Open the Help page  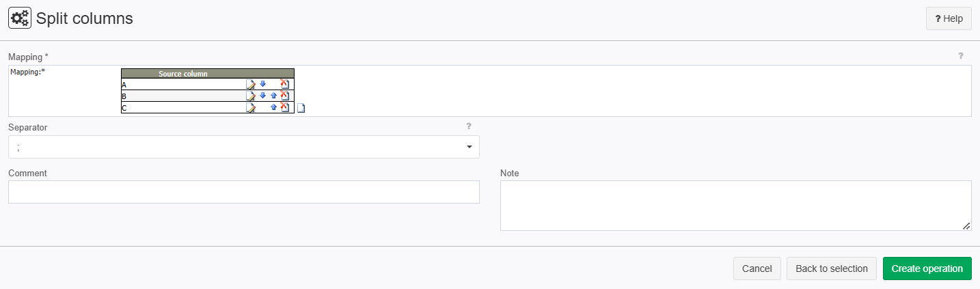pyautogui.click(x=949, y=19)
